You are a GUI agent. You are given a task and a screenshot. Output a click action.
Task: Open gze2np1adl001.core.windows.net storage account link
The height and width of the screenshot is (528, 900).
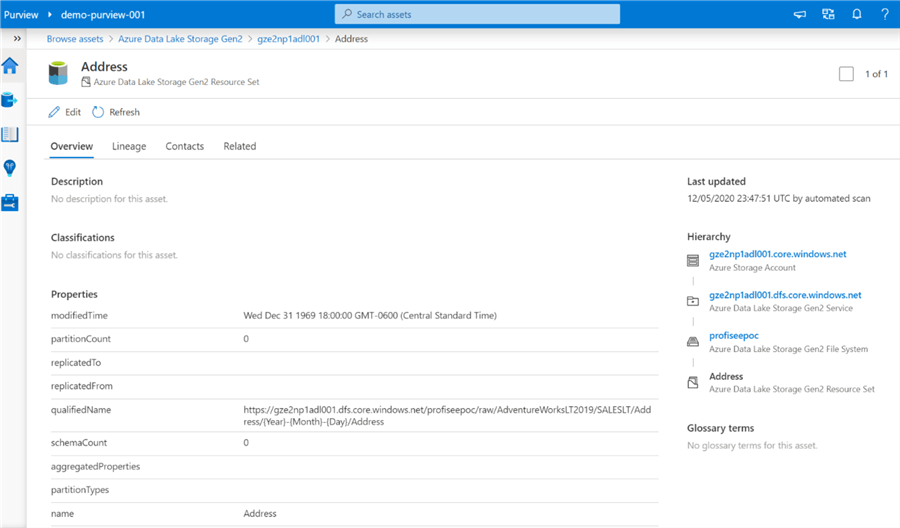(777, 254)
